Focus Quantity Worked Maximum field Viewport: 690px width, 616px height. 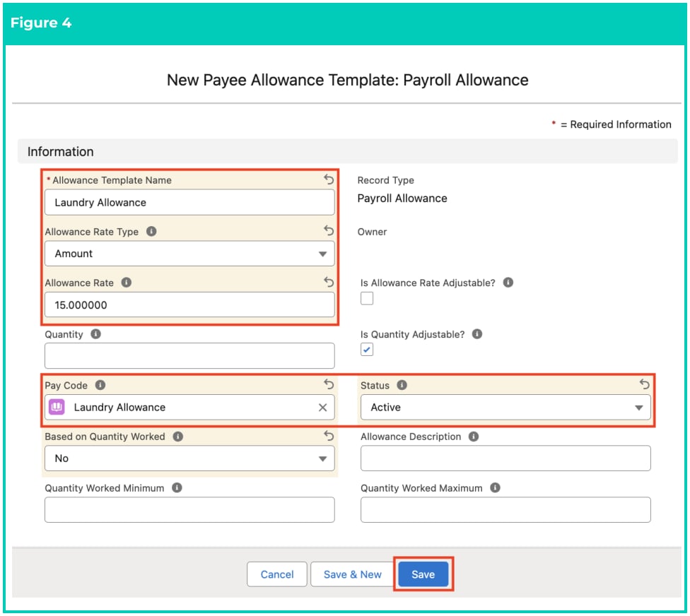(x=505, y=509)
